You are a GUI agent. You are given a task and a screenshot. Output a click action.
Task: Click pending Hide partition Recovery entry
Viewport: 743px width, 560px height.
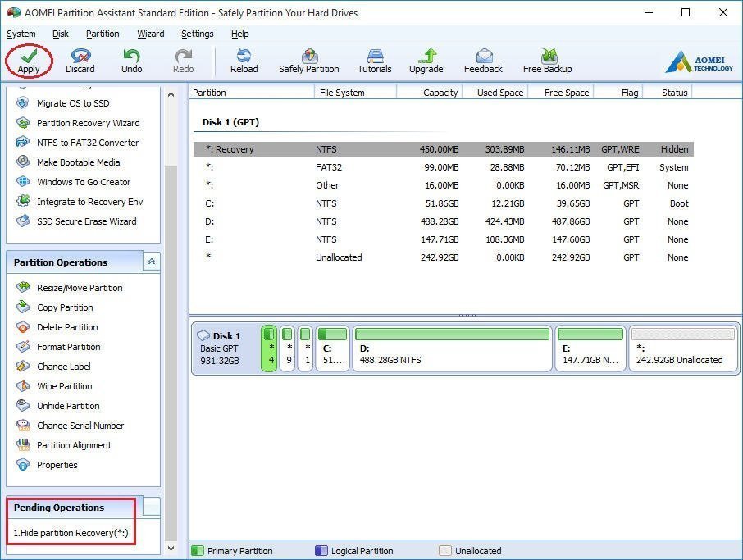(71, 533)
